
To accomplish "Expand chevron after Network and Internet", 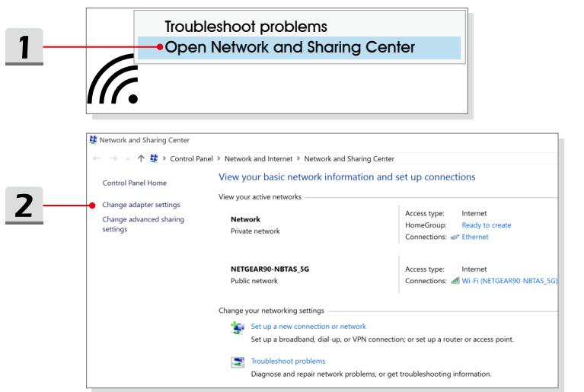I will pyautogui.click(x=298, y=158).
